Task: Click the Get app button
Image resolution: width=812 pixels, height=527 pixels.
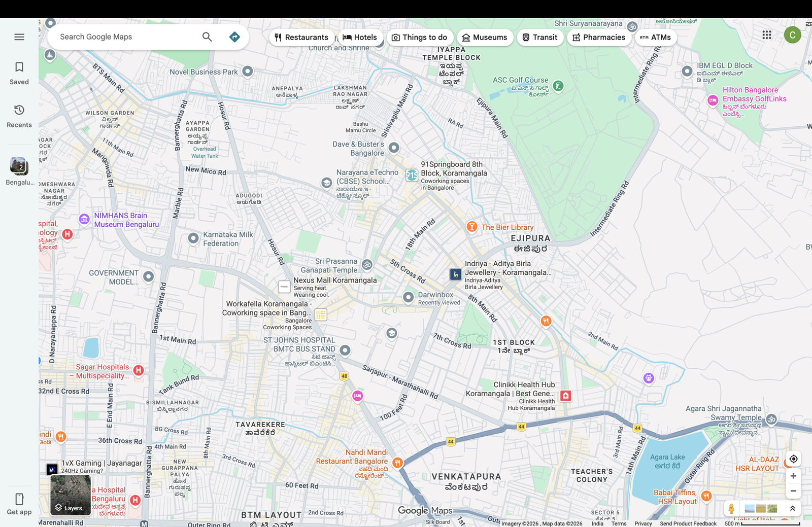Action: tap(19, 504)
